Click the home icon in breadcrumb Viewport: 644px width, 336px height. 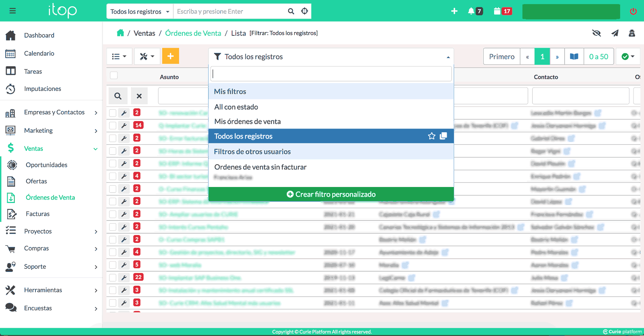(x=120, y=33)
